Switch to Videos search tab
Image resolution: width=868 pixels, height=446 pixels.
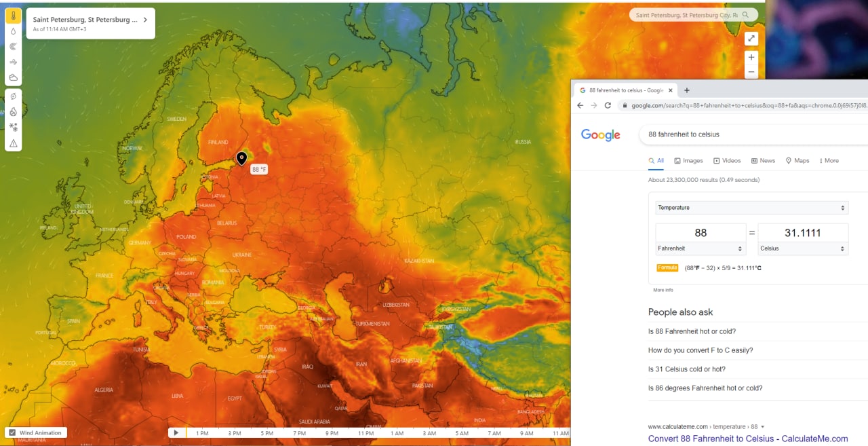click(x=727, y=161)
